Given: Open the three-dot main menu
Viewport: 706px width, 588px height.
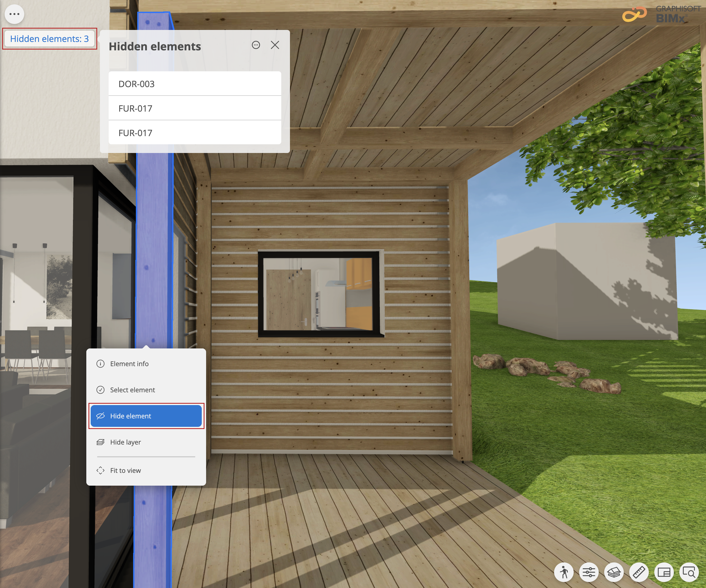Looking at the screenshot, I should pyautogui.click(x=14, y=14).
